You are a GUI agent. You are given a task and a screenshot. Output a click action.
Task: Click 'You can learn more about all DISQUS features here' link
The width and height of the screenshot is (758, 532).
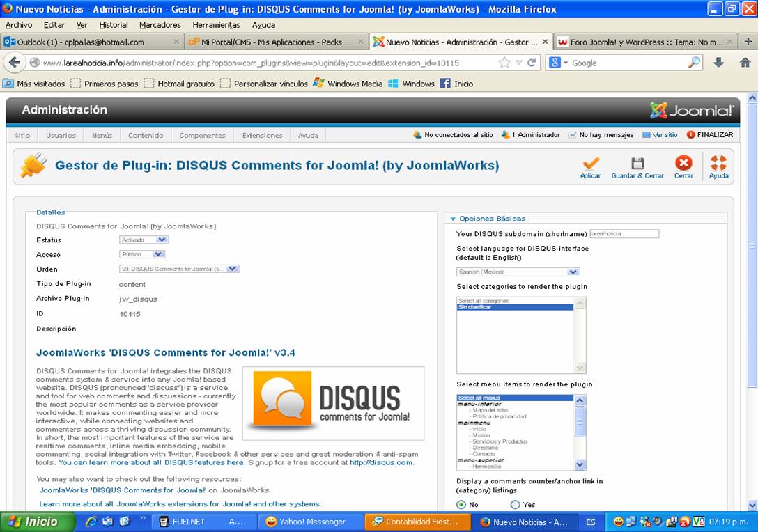tap(150, 462)
